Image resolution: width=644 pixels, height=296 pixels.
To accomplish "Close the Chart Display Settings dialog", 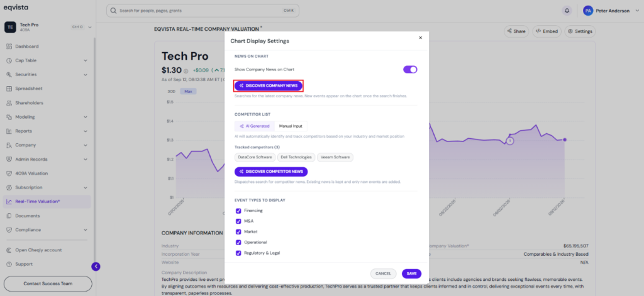I will 420,38.
